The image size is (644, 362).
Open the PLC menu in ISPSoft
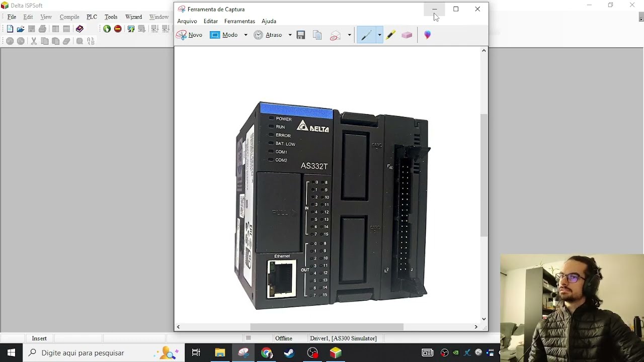coord(92,17)
